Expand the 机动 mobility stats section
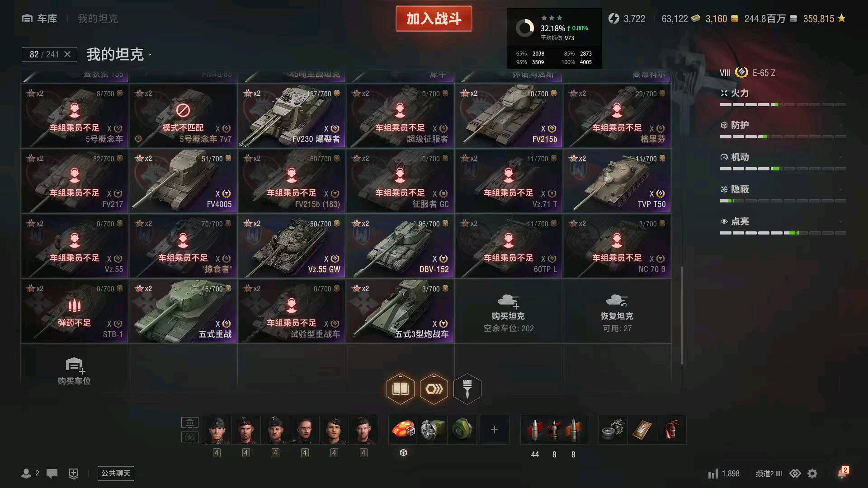Image resolution: width=868 pixels, height=488 pixels. coord(783,157)
